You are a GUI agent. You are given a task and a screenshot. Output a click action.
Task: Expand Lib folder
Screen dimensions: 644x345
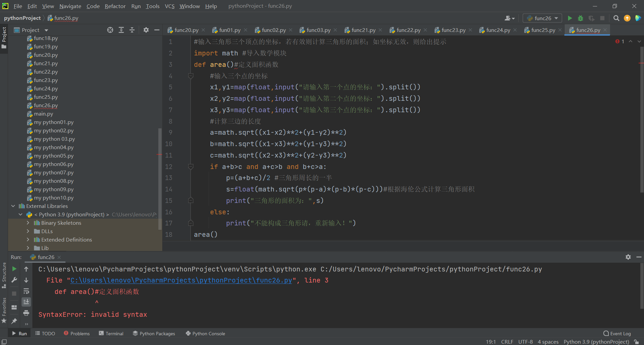(28, 248)
